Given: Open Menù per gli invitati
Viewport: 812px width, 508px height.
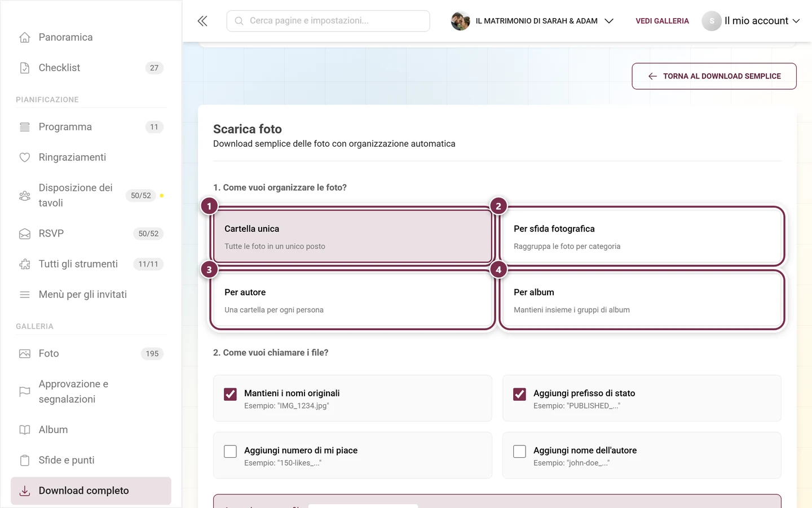Looking at the screenshot, I should (91, 295).
